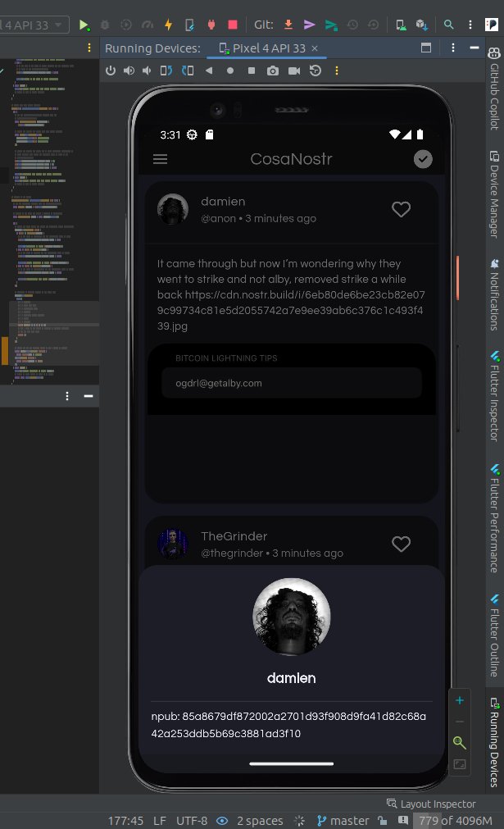
Task: Open GitHub Copilot side panel
Action: [494, 89]
